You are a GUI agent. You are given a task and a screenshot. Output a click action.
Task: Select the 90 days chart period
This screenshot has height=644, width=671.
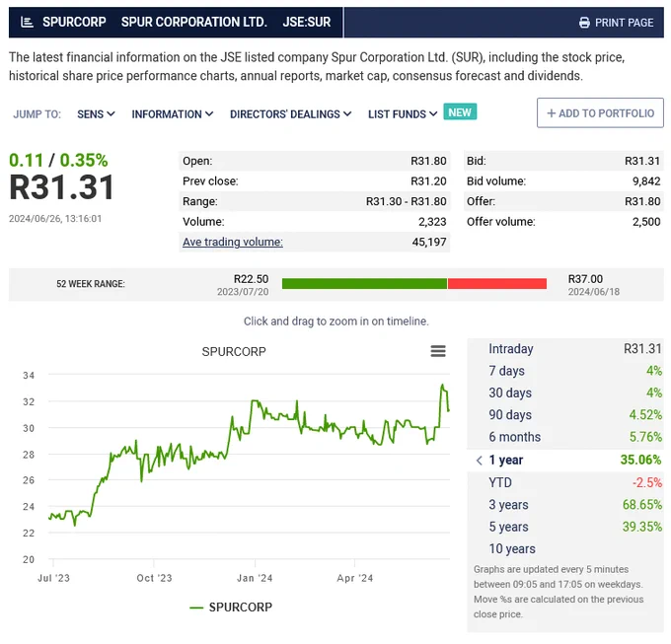click(x=564, y=415)
